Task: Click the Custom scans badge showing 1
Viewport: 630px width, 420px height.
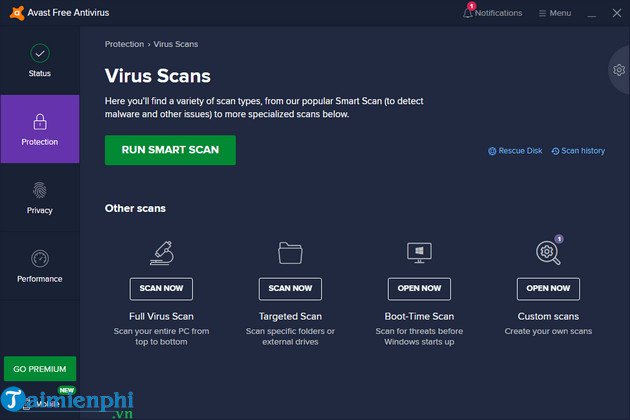Action: [559, 239]
